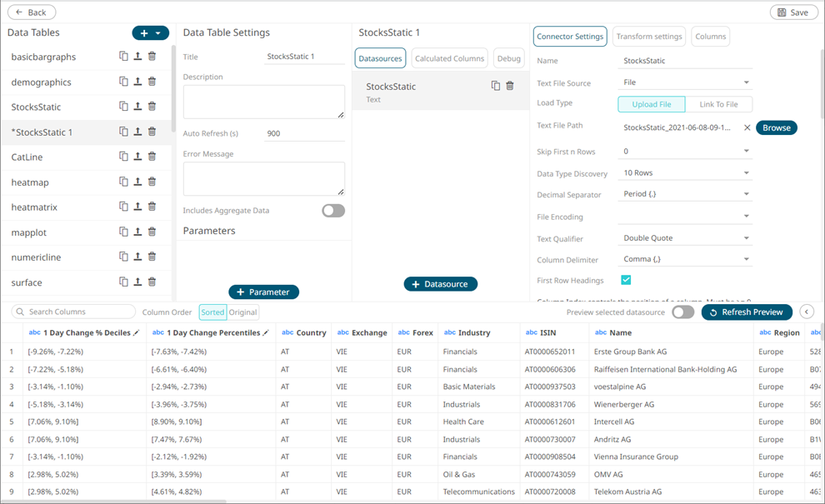Open the Calculated Columns tab

tap(449, 58)
